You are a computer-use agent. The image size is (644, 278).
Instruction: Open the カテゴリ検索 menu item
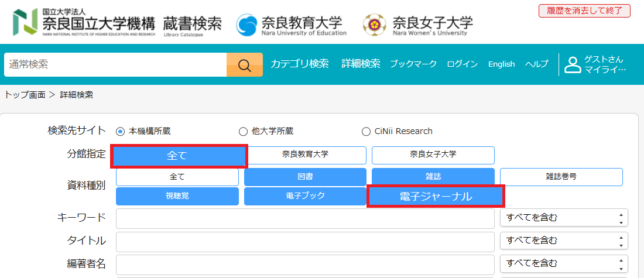300,64
